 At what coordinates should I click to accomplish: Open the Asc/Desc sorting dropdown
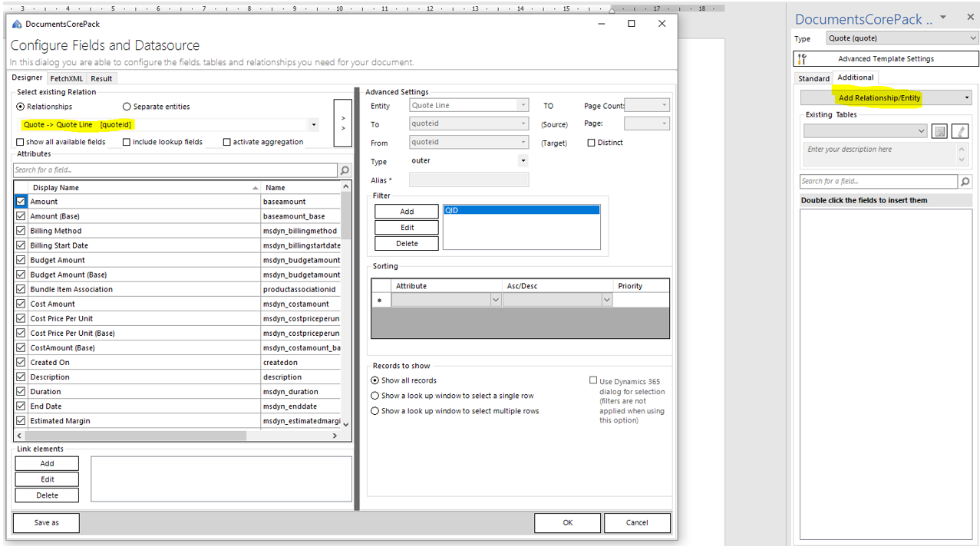(607, 301)
